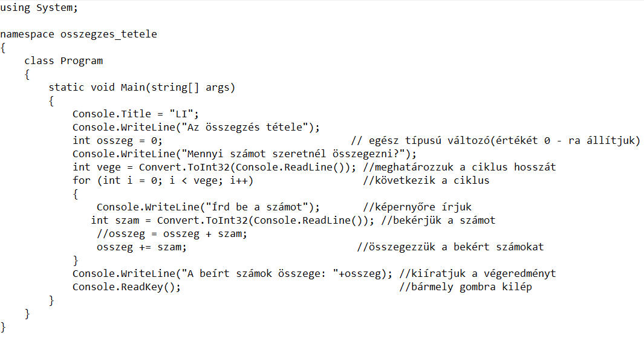The height and width of the screenshot is (341, 644).
Task: Click the namespace name osszegzes_tetele
Action: [108, 34]
